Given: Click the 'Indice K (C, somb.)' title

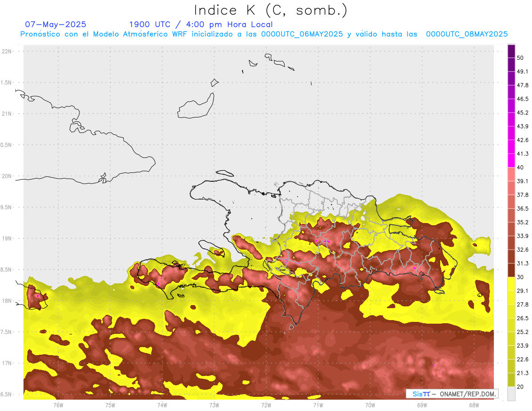Looking at the screenshot, I should click(271, 11).
